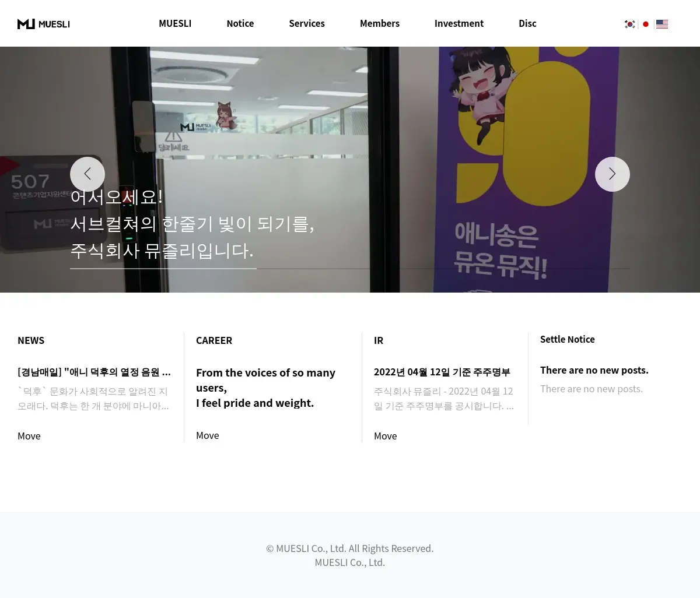Click Move link under NEWS

click(x=29, y=436)
